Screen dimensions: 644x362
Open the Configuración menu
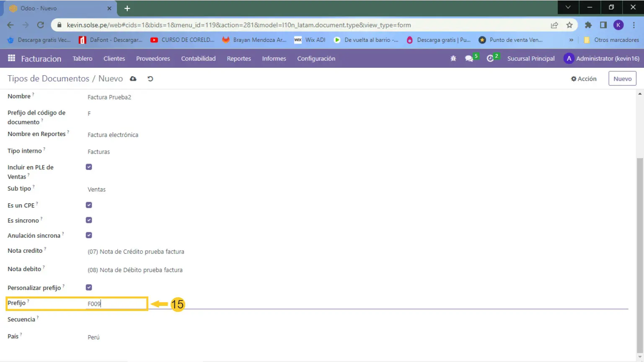click(x=316, y=59)
